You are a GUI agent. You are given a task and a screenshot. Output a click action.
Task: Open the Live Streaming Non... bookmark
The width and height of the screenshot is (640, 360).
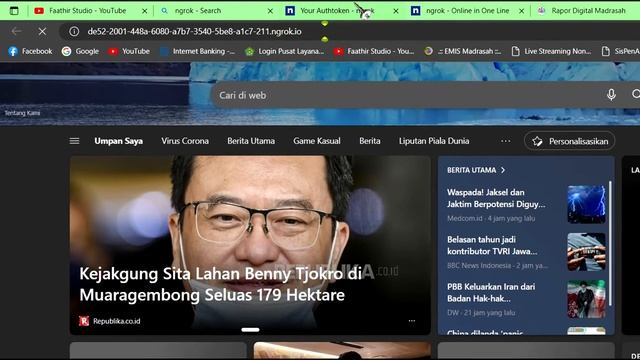pos(551,51)
